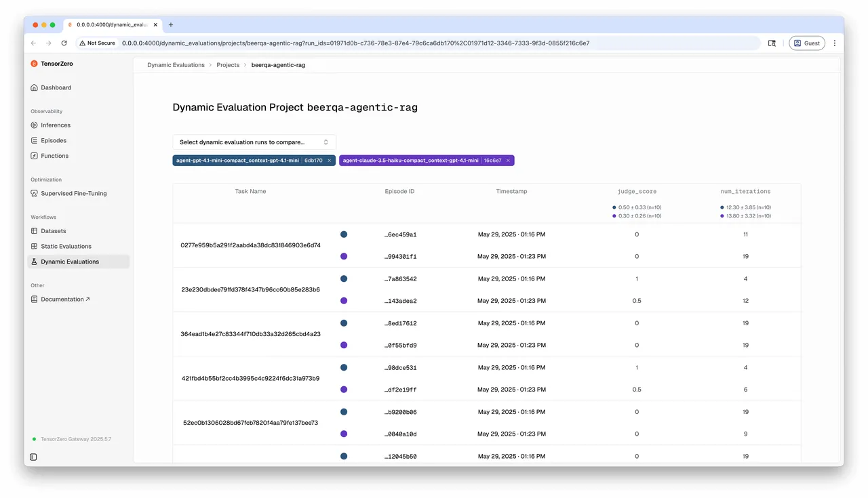Select task name 23e230dbdee79ffd378f4347b96cc60b85e283b6
868x498 pixels.
click(x=250, y=290)
